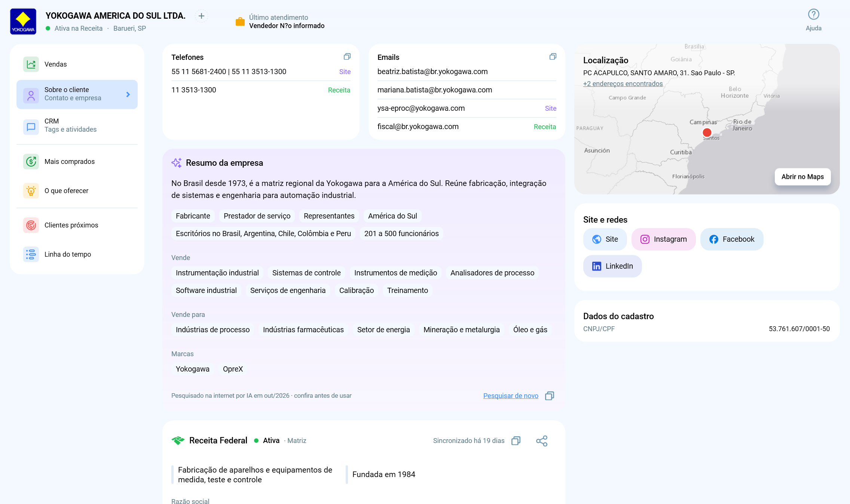Click the Instrumentação industrial tag
The height and width of the screenshot is (504, 850).
tap(217, 273)
